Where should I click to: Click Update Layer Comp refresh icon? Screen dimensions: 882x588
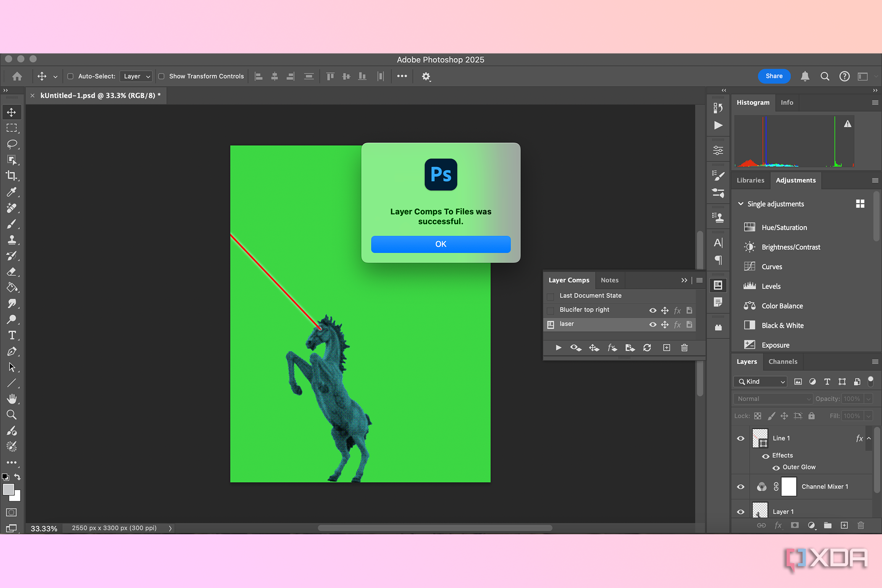(647, 348)
